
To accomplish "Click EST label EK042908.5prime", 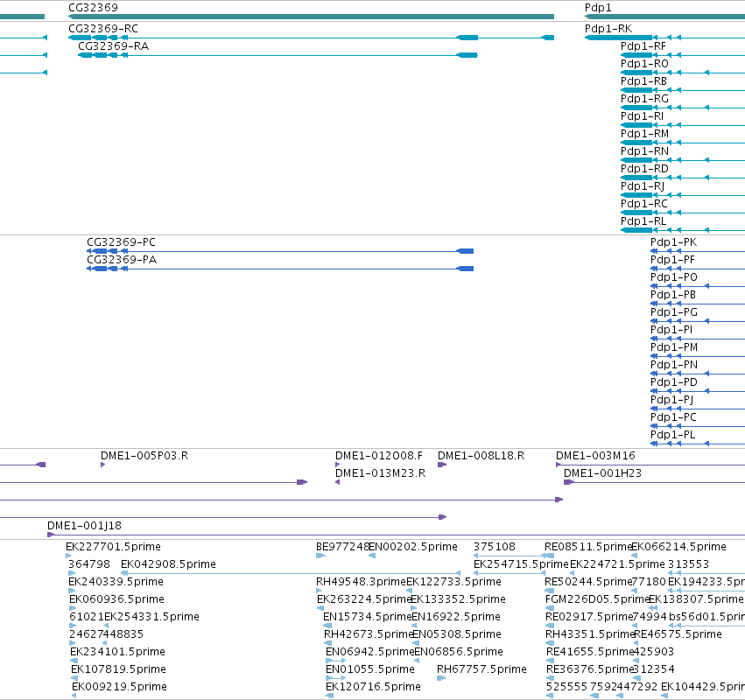I will 168,564.
